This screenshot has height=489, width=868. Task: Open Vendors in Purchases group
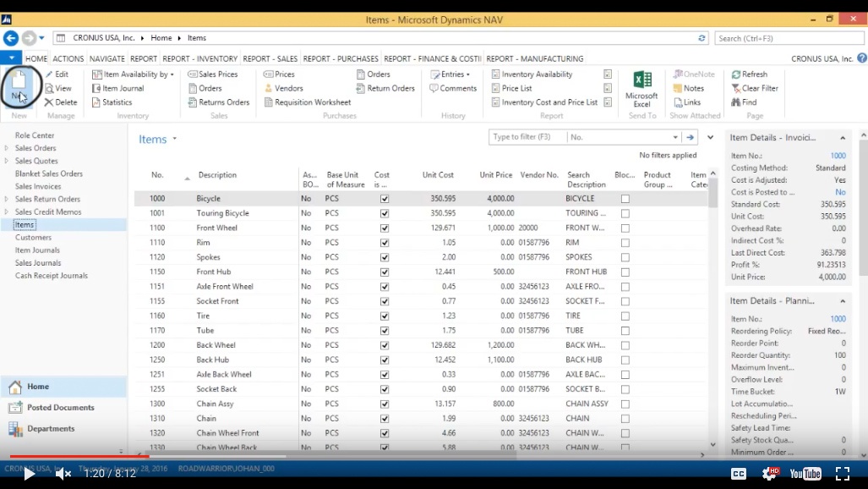tap(283, 88)
